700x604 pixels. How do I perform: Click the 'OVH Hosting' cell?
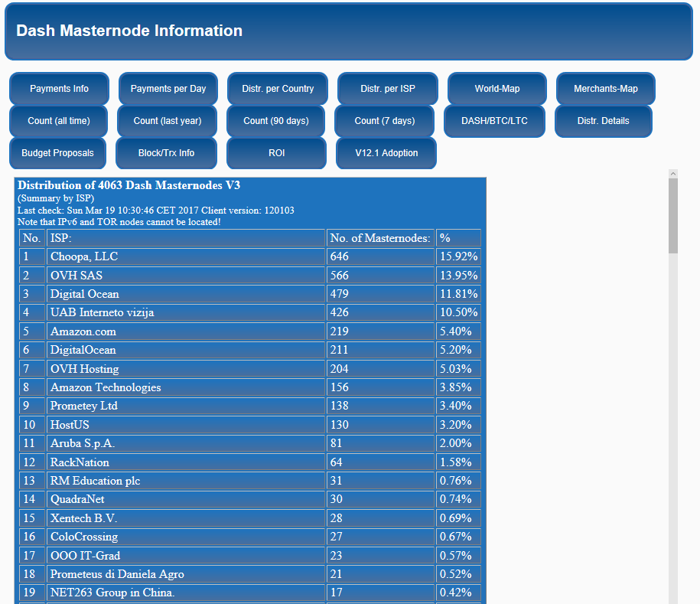186,368
